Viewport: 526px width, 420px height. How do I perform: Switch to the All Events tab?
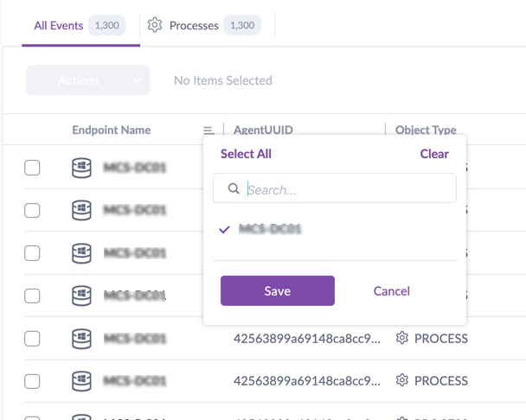[x=58, y=25]
